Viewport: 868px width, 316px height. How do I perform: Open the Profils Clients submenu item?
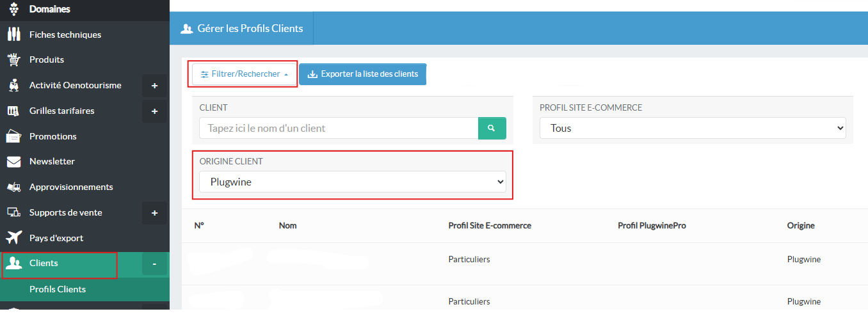58,289
